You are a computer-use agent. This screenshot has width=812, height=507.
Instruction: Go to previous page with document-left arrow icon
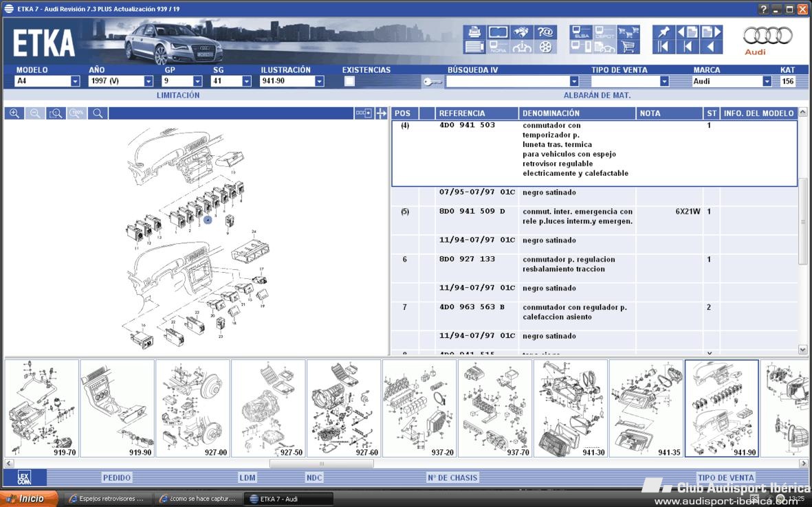[687, 32]
